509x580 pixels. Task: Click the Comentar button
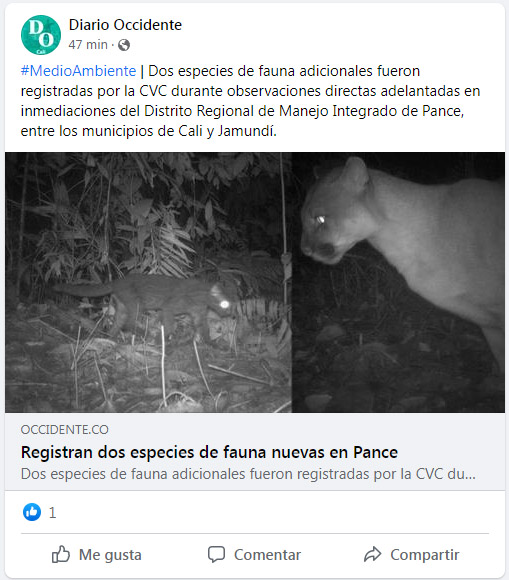[x=254, y=554]
